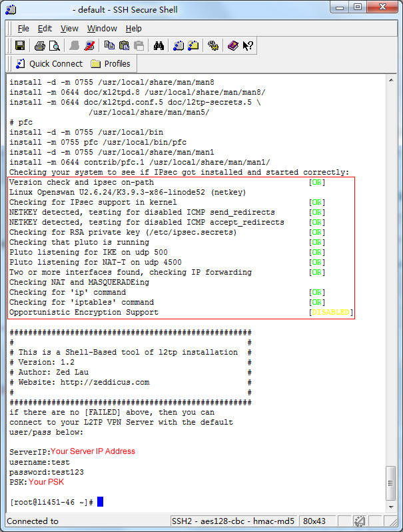The width and height of the screenshot is (403, 532).
Task: Click the '# pfc' line in terminal
Action: coord(21,122)
